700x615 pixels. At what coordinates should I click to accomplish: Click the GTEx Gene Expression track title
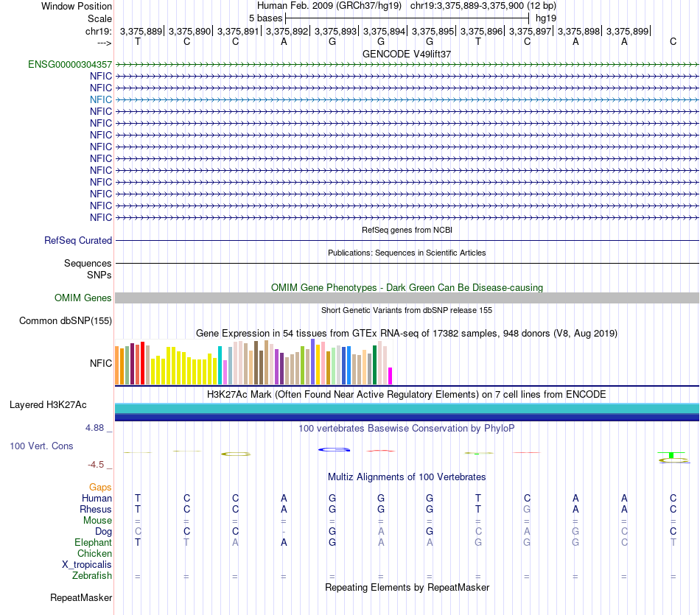coord(407,334)
